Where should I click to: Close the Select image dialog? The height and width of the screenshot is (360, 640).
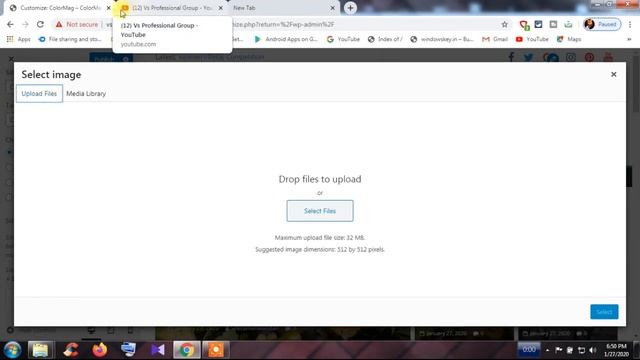pos(613,74)
